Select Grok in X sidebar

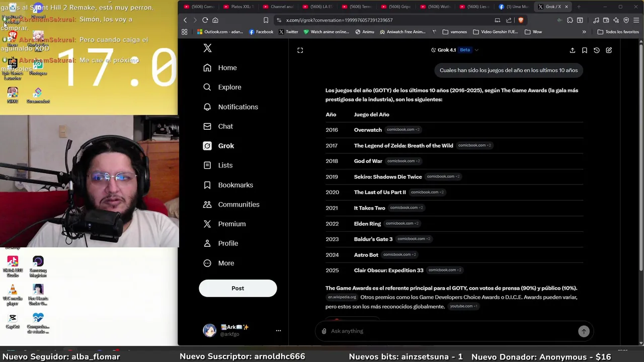[x=218, y=146]
